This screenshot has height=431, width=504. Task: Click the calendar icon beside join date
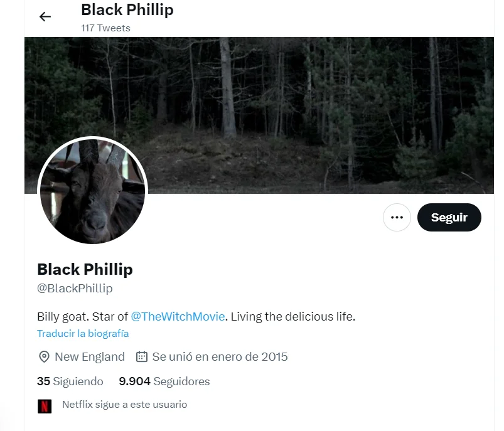coord(142,357)
